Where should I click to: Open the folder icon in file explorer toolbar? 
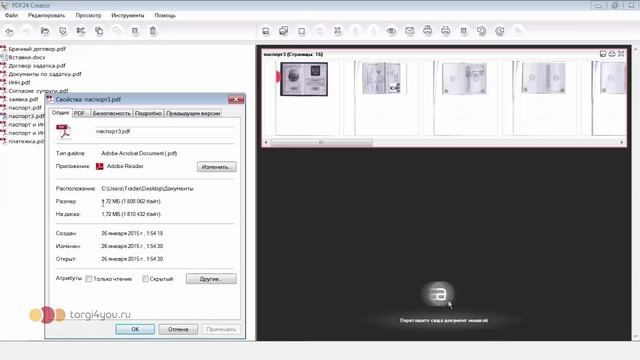[x=45, y=31]
